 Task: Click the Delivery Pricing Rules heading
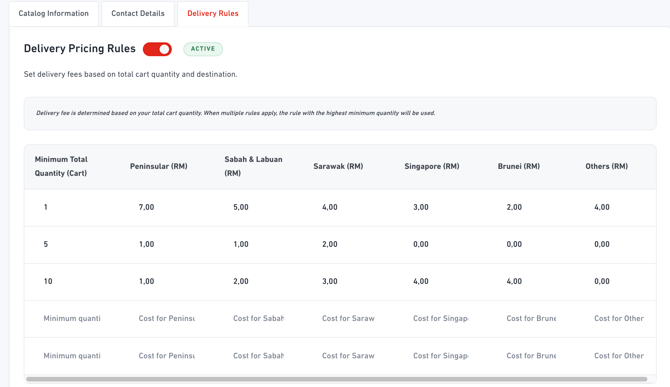pyautogui.click(x=79, y=49)
